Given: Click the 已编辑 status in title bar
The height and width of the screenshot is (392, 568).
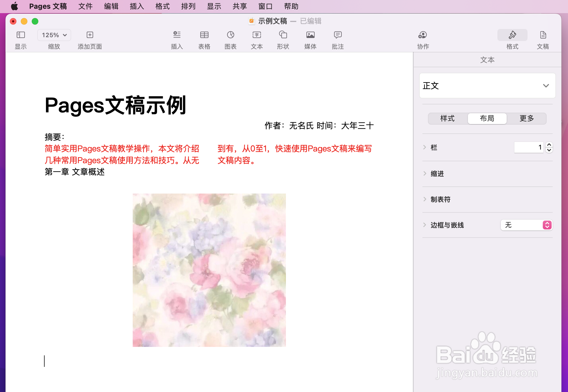Looking at the screenshot, I should click(x=311, y=21).
